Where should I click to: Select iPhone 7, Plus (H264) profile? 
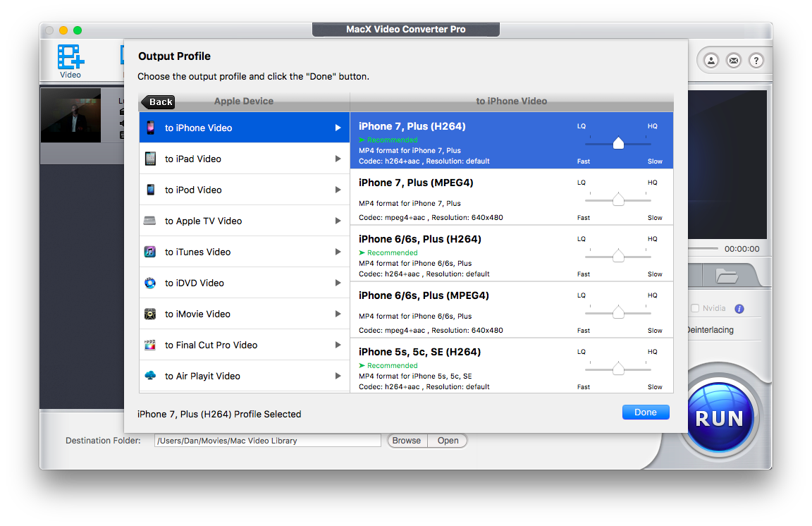(x=512, y=140)
